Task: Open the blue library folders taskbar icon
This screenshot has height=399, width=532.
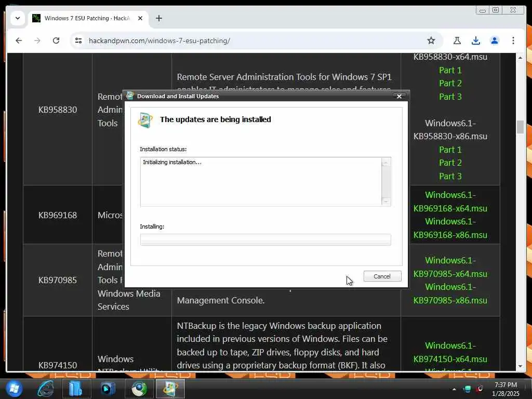Action: (76, 389)
